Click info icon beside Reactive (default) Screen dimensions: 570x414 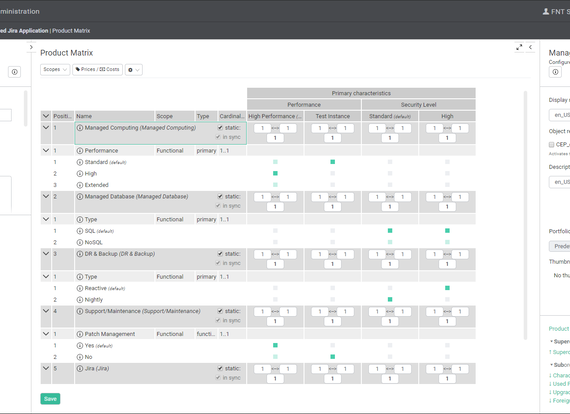(80, 288)
